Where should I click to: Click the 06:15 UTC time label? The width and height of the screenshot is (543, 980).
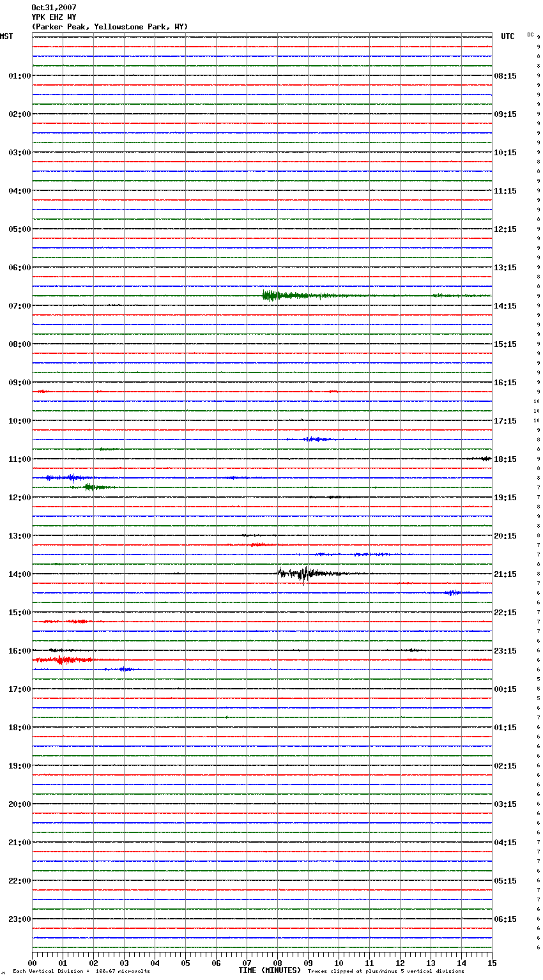[505, 919]
